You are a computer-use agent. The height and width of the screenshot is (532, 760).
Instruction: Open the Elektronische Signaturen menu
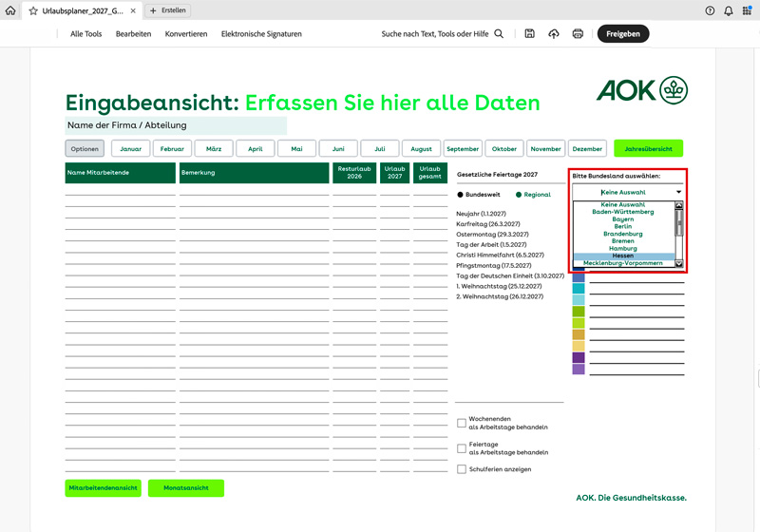pyautogui.click(x=261, y=34)
